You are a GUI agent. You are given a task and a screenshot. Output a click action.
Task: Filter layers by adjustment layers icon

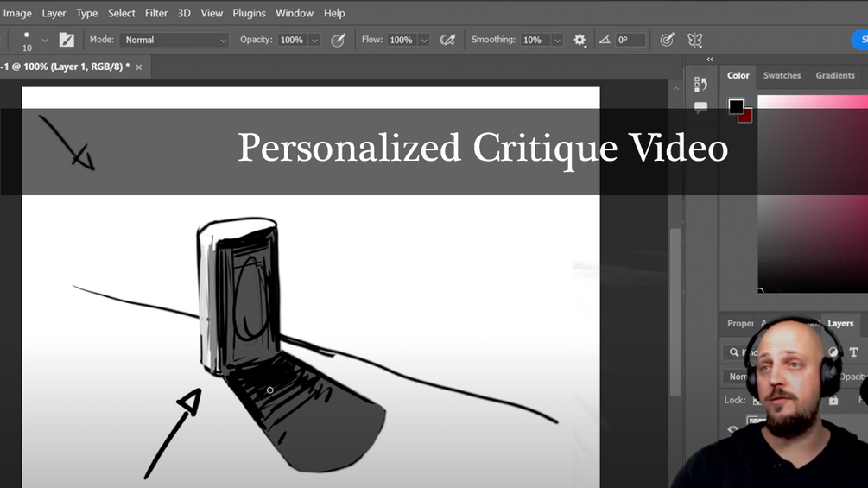coord(833,352)
